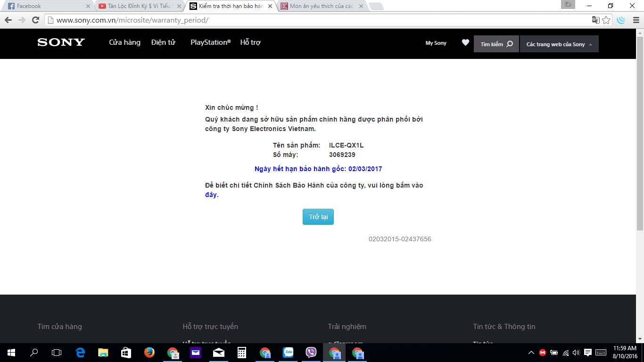Open File Explorer from taskbar
This screenshot has width=644, height=362.
(103, 353)
